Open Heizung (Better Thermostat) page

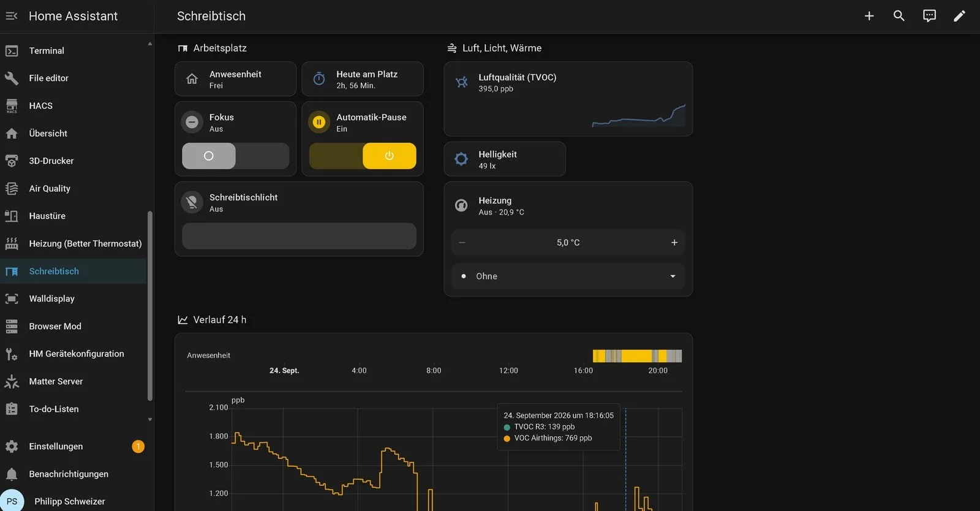point(73,244)
